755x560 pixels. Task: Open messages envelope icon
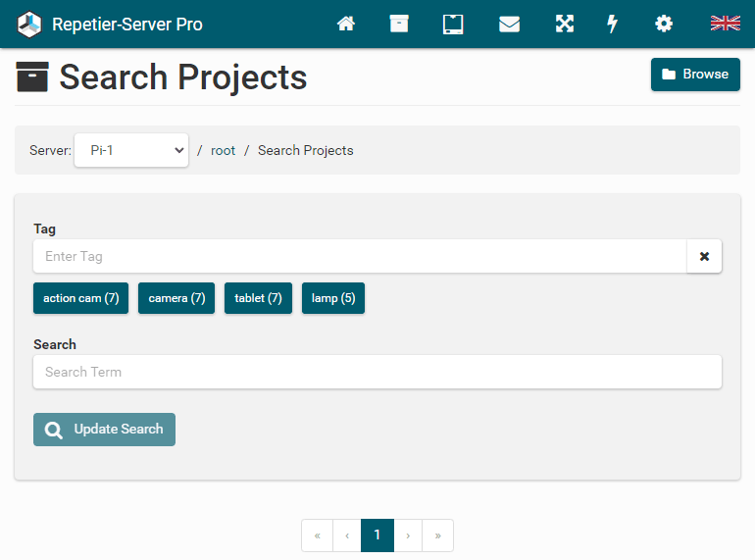coord(509,24)
